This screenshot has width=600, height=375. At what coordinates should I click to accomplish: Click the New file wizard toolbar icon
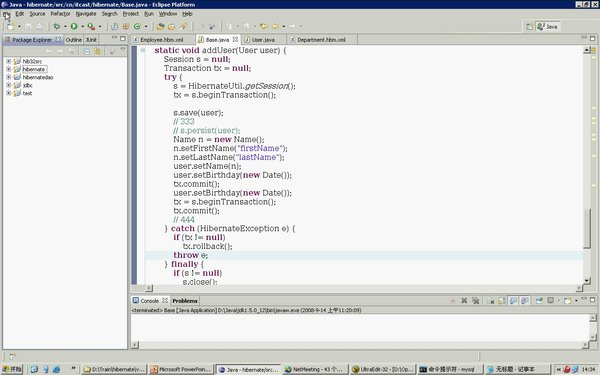[x=11, y=26]
